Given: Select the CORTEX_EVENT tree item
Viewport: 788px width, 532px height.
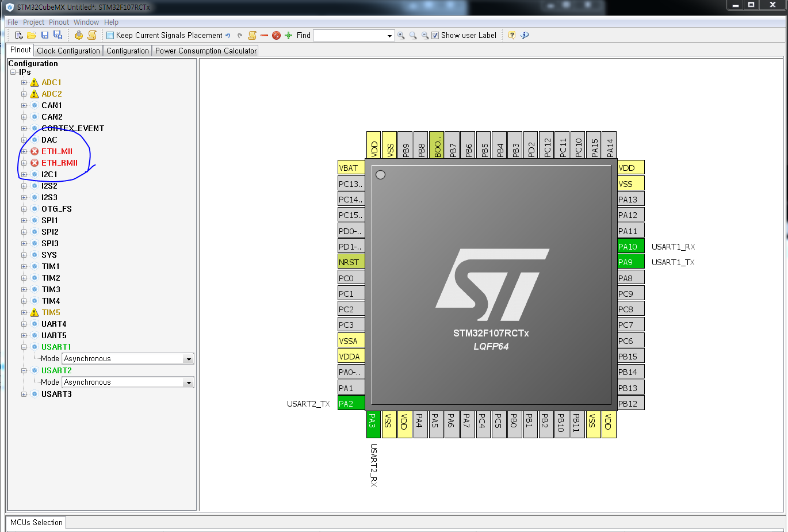Looking at the screenshot, I should tap(72, 128).
